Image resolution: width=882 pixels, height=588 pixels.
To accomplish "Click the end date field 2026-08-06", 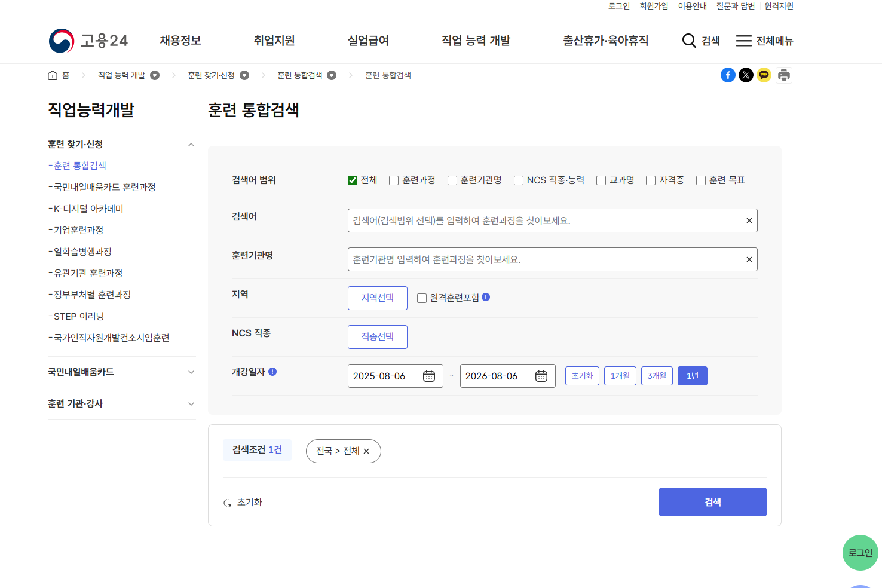I will [508, 376].
